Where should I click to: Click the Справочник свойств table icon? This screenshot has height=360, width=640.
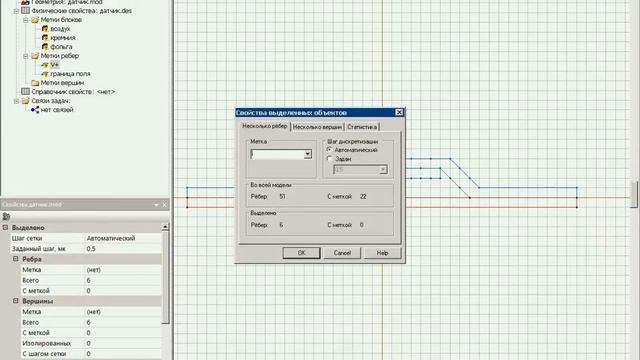tap(25, 92)
